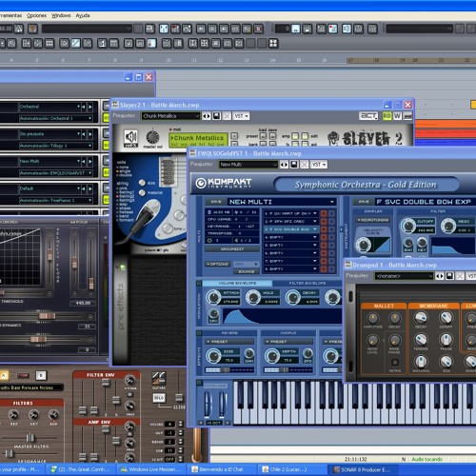The height and width of the screenshot is (476, 476).
Task: Open Slayer2 VST dropdown
Action: point(242,116)
